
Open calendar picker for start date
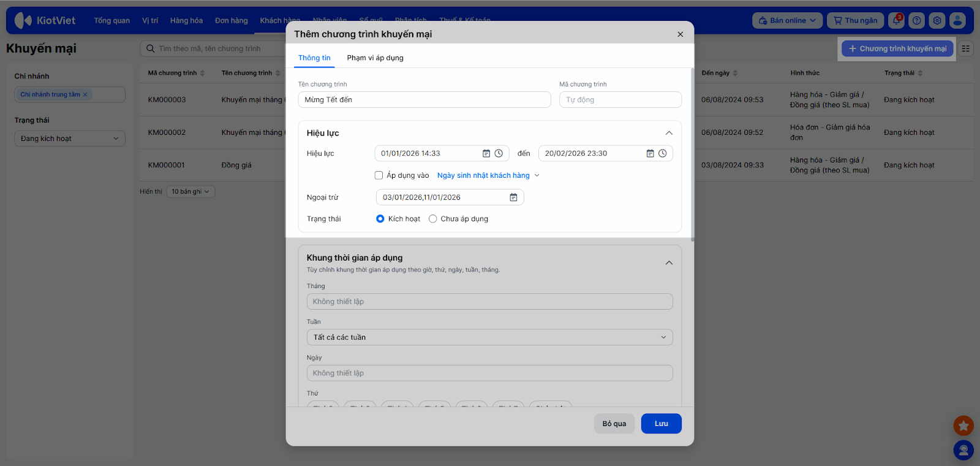pyautogui.click(x=486, y=153)
